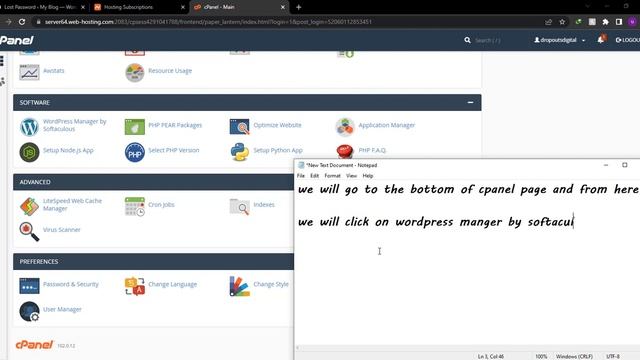The width and height of the screenshot is (640, 360).
Task: Click the share page icon in address bar
Action: click(549, 22)
